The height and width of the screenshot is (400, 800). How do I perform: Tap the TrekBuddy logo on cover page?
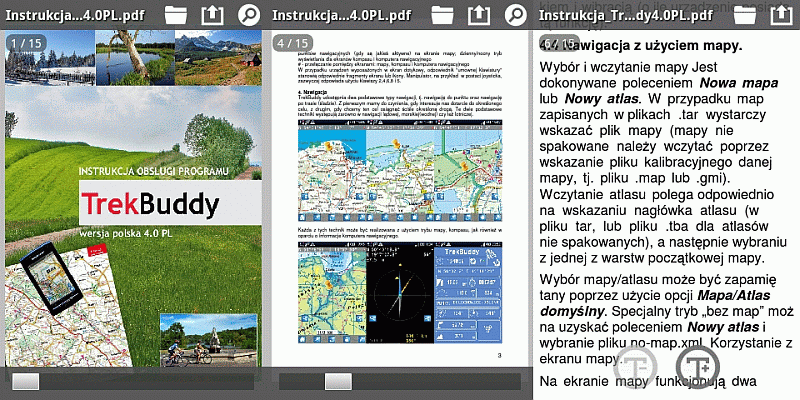(x=150, y=205)
